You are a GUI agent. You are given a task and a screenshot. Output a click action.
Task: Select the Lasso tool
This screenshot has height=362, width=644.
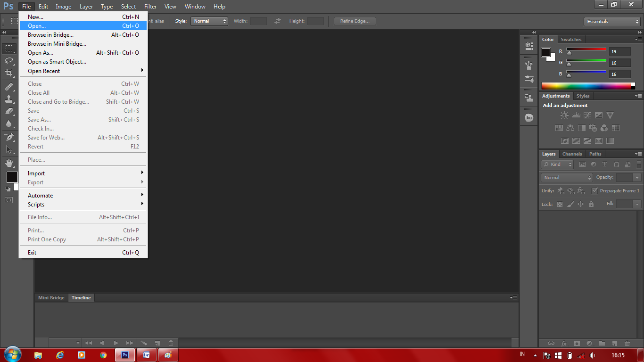pyautogui.click(x=9, y=60)
